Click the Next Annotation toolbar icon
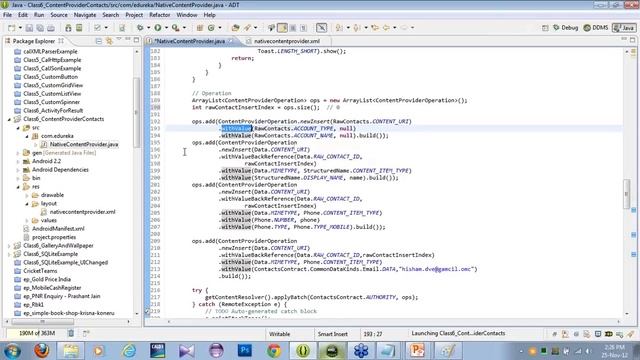This screenshot has width=640, height=360. pos(339,28)
